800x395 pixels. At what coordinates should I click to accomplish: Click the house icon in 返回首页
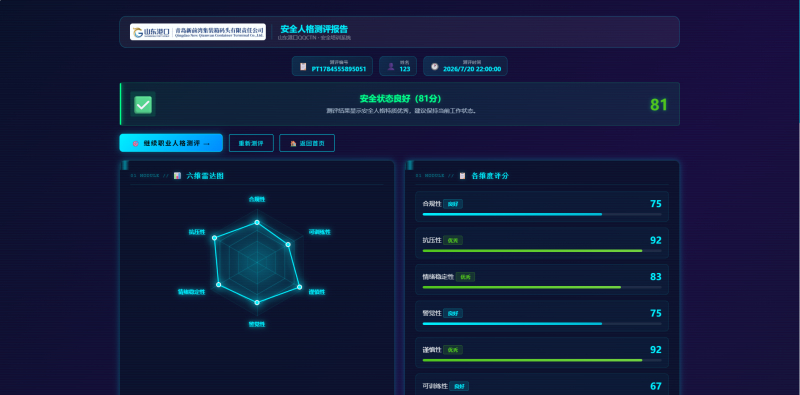point(293,143)
